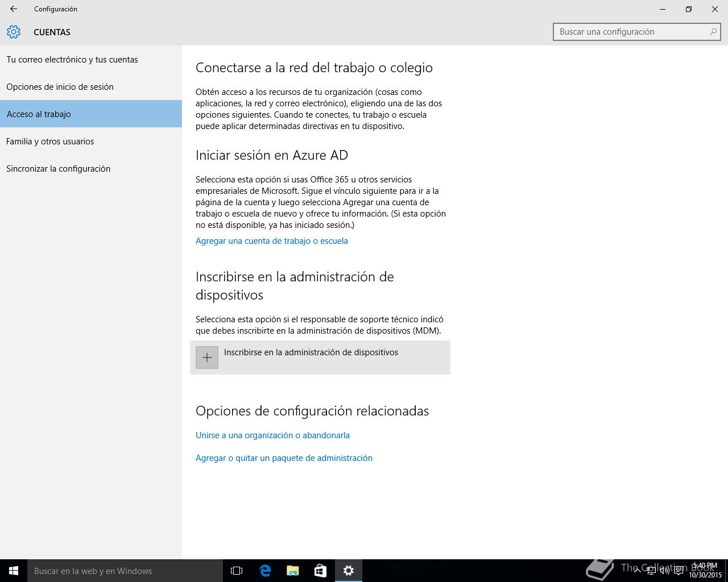Select 'Opciones de inicio de sesión'
728x582 pixels.
tap(91, 87)
